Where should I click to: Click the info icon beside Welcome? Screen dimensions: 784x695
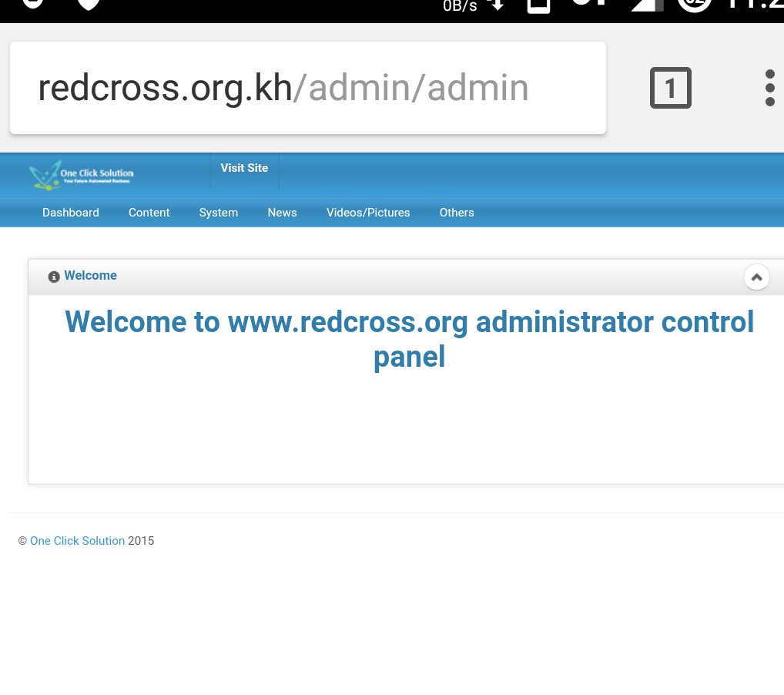(x=53, y=276)
